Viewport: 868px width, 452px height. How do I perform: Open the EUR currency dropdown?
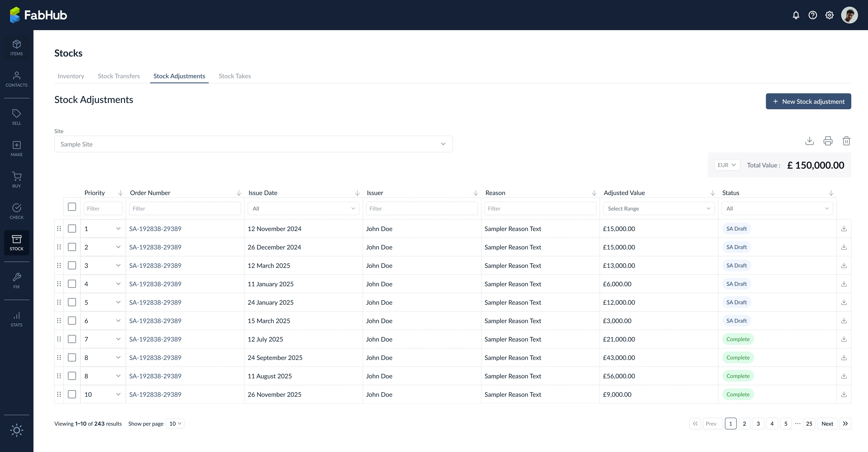point(727,165)
